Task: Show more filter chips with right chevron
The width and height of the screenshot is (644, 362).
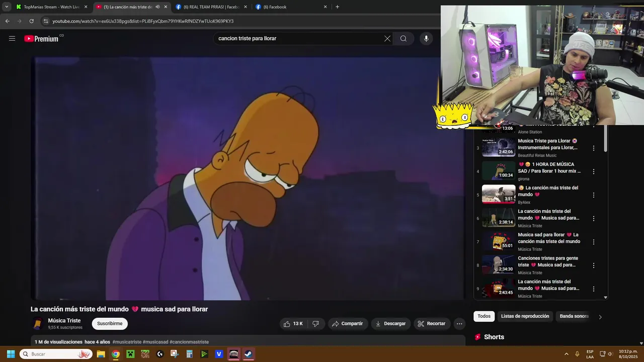Action: 600,317
